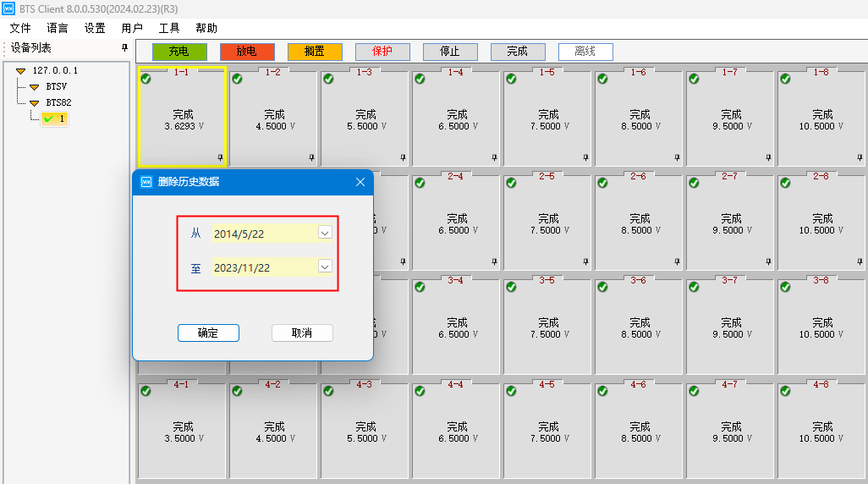The height and width of the screenshot is (484, 868).
Task: Click the green check icon of channel 1-1
Action: 146,80
